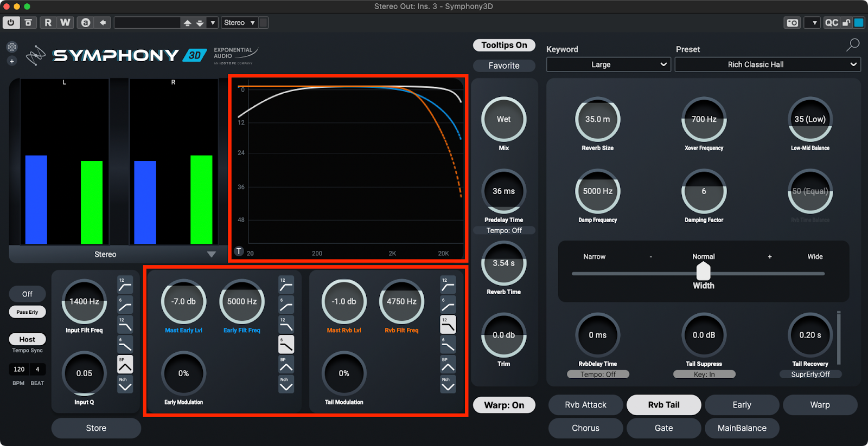The image size is (868, 446).
Task: Select notch filter type for Rvb filter
Action: [448, 384]
